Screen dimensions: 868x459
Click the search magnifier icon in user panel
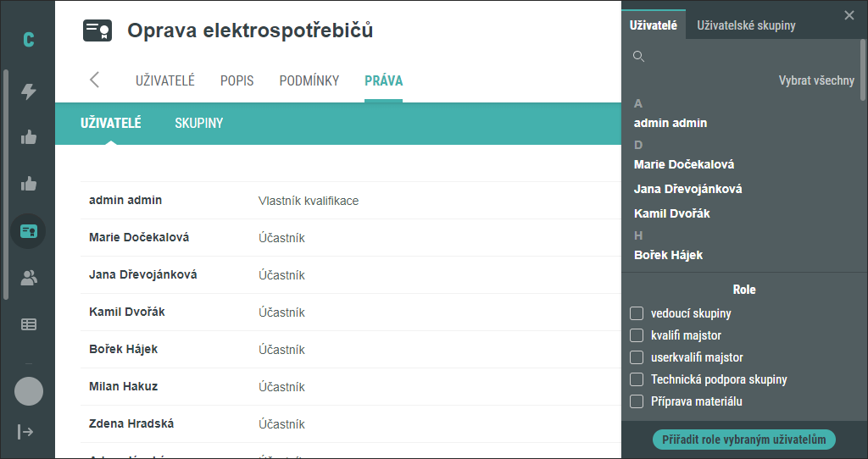coord(638,57)
